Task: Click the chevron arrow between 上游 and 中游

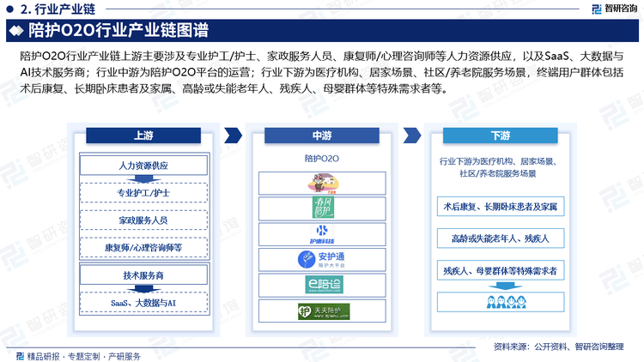Action: click(x=233, y=136)
